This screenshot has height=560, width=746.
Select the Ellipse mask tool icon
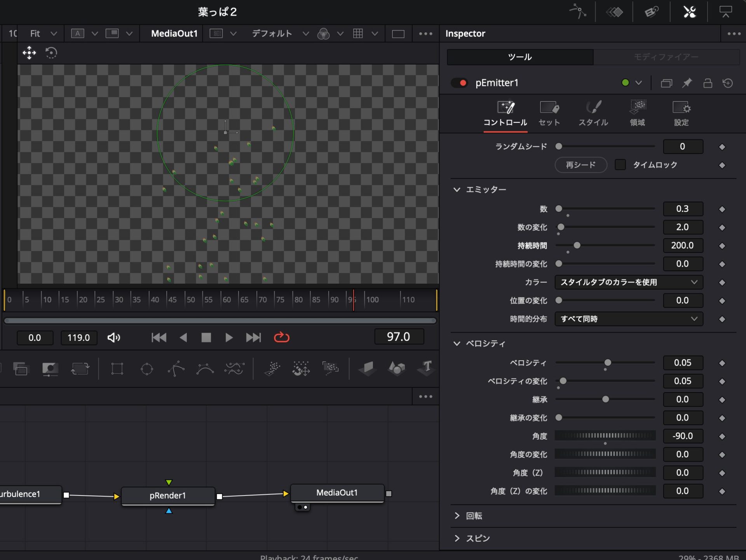pyautogui.click(x=147, y=368)
